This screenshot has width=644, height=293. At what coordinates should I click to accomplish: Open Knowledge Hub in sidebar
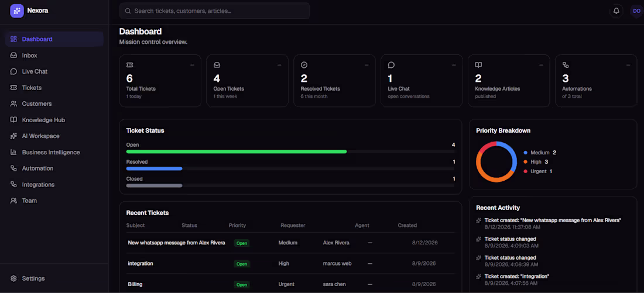54,120
